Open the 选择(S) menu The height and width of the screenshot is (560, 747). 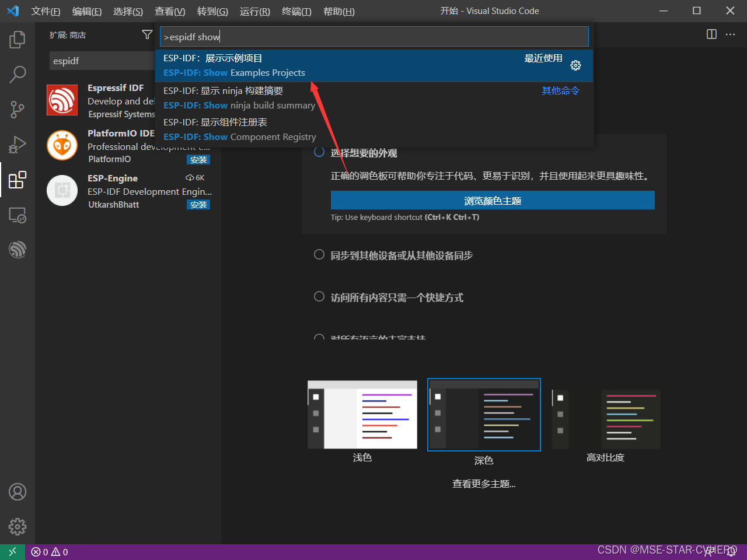pos(128,11)
